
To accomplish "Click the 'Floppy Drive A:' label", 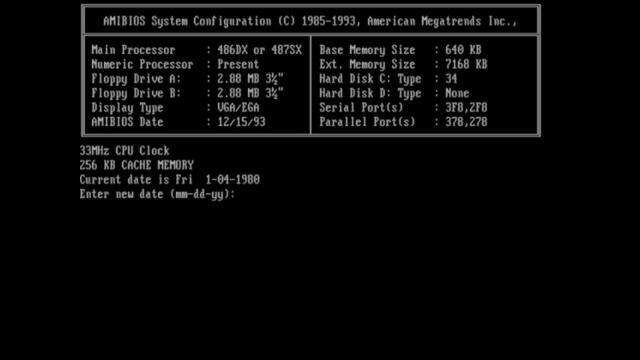I will click(x=136, y=78).
